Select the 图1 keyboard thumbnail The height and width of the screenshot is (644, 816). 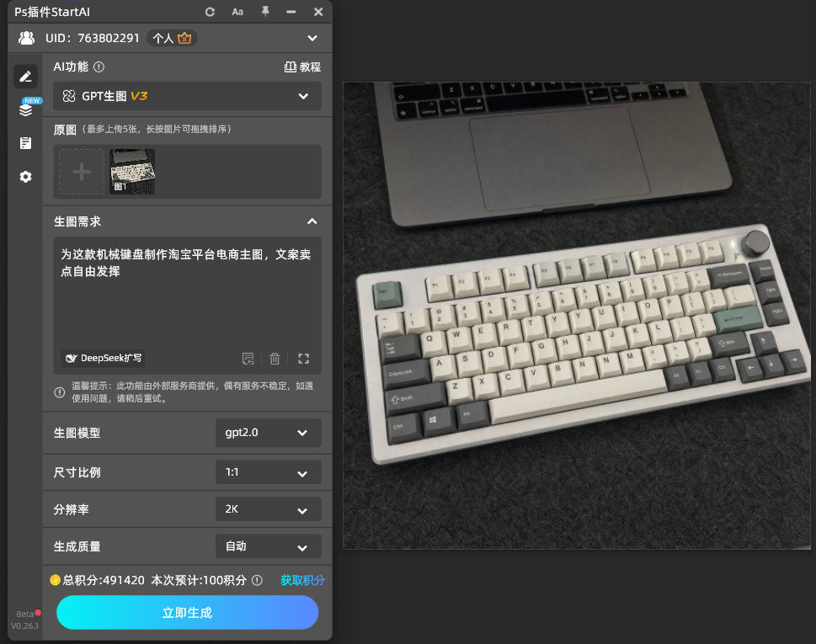click(x=132, y=172)
